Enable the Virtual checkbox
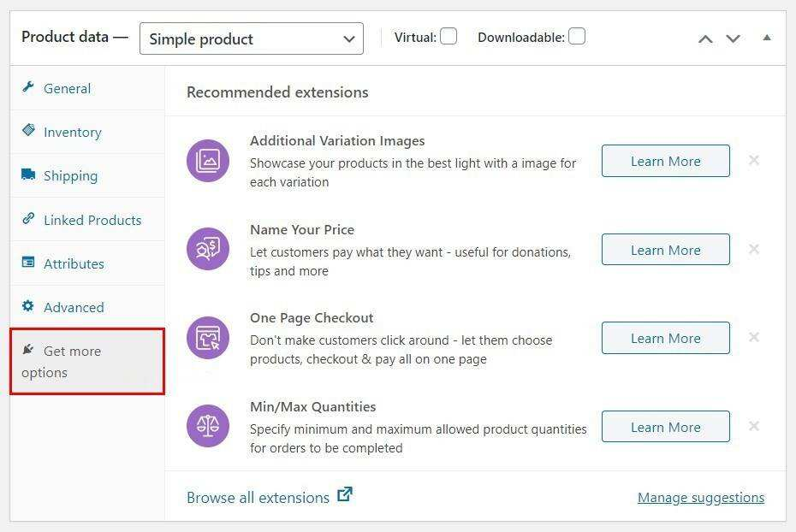796x532 pixels. tap(448, 37)
